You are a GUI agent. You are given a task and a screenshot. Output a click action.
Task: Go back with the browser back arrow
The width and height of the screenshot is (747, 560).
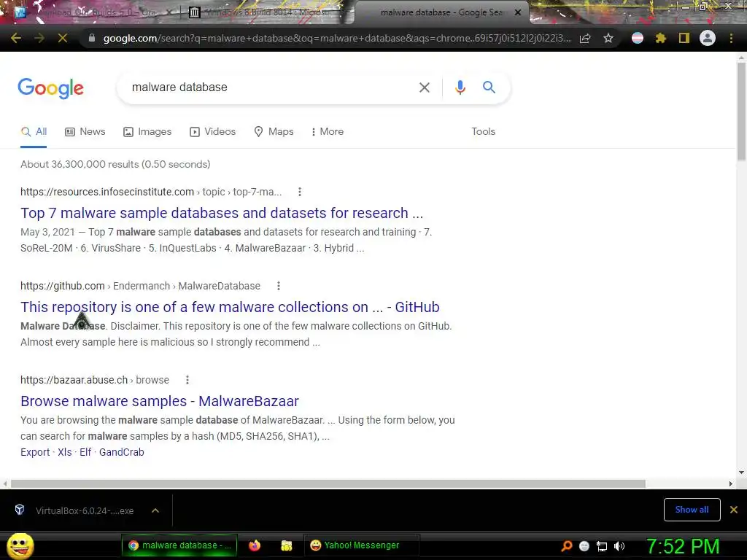16,38
